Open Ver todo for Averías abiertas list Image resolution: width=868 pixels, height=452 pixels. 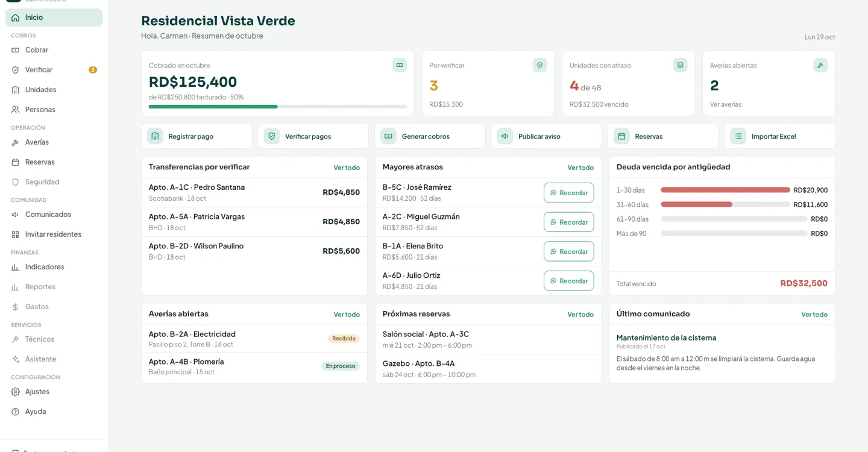click(x=347, y=315)
